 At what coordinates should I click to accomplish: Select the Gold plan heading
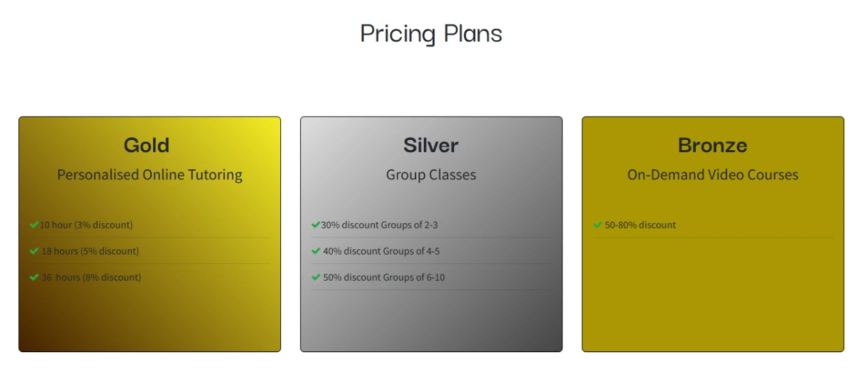[x=146, y=145]
